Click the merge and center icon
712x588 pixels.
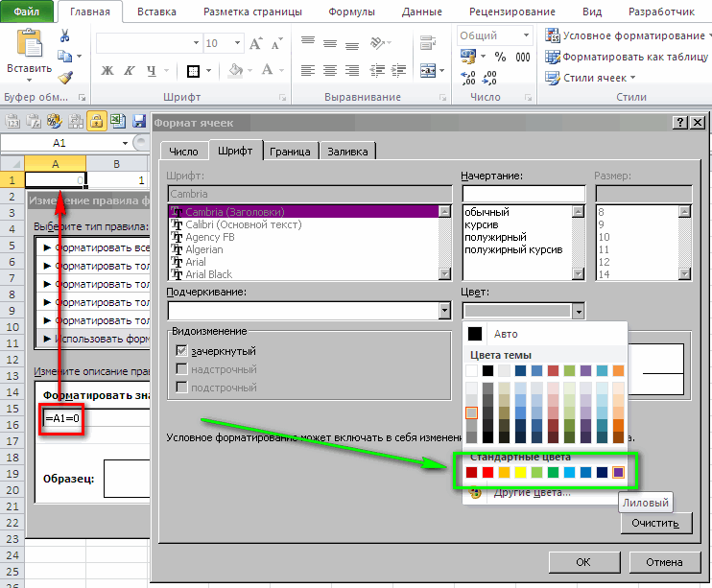pyautogui.click(x=428, y=71)
